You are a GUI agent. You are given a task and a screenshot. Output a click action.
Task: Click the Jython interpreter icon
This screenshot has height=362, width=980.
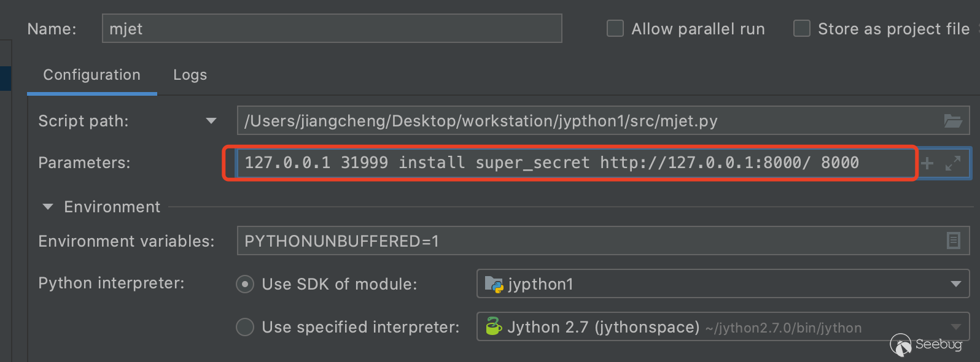(x=494, y=326)
